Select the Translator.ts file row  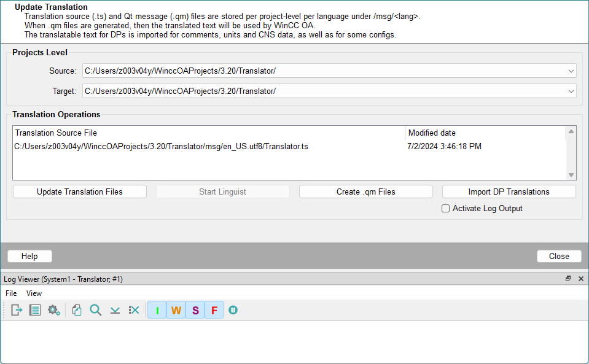pyautogui.click(x=162, y=147)
